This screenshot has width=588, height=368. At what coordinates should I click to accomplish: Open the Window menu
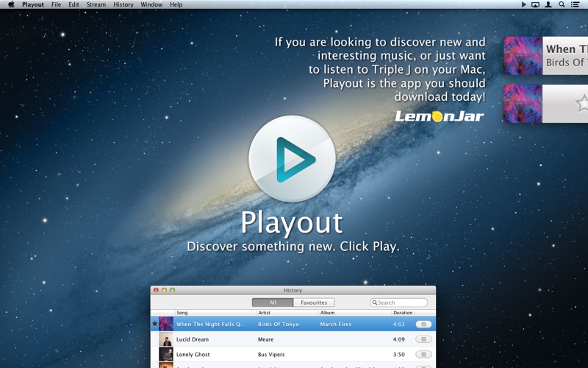[151, 4]
